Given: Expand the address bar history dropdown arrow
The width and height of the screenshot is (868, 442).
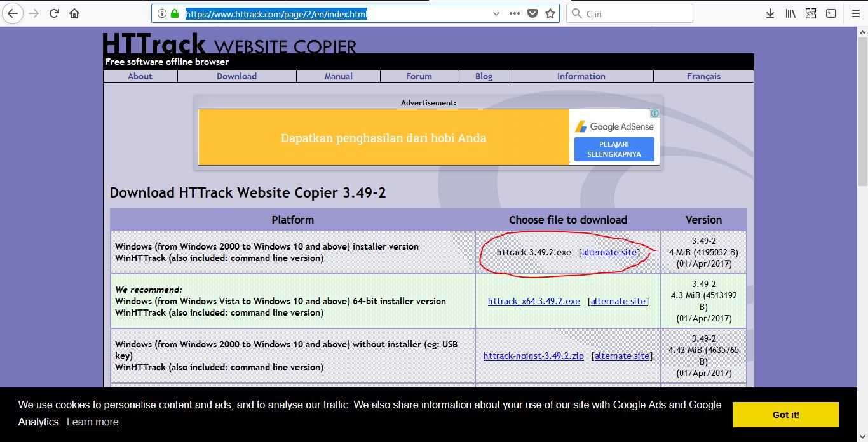Looking at the screenshot, I should point(496,13).
